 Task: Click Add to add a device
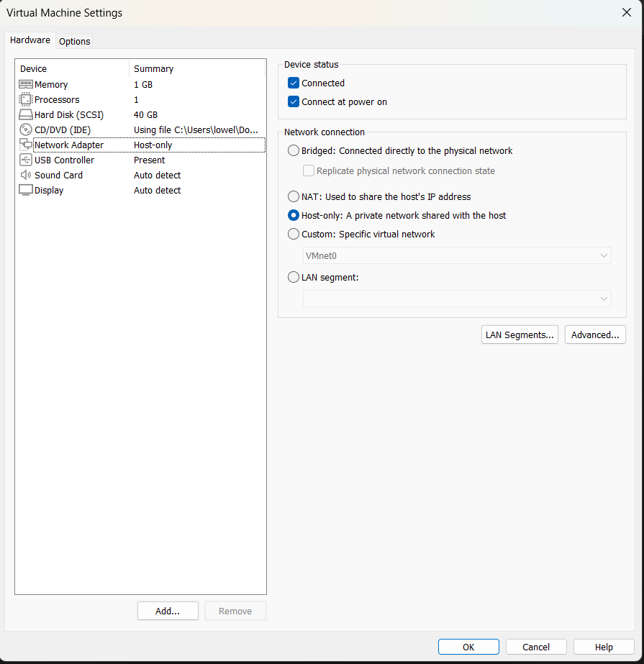168,611
